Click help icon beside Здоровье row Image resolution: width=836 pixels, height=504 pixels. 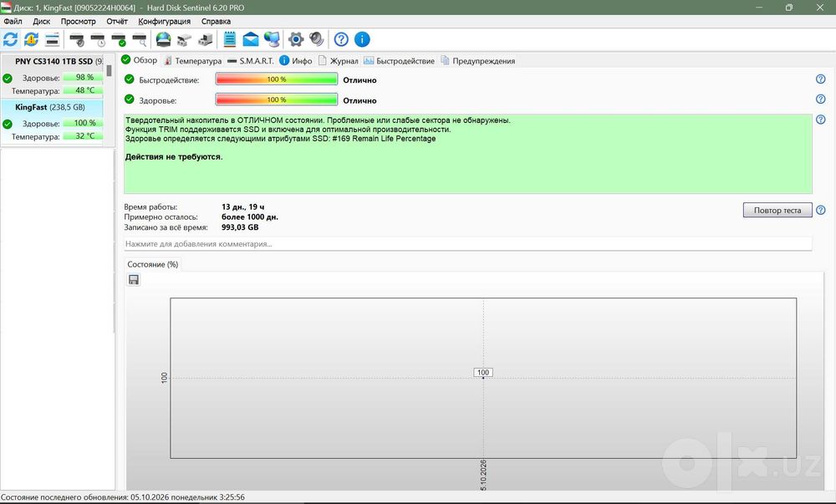[x=821, y=99]
